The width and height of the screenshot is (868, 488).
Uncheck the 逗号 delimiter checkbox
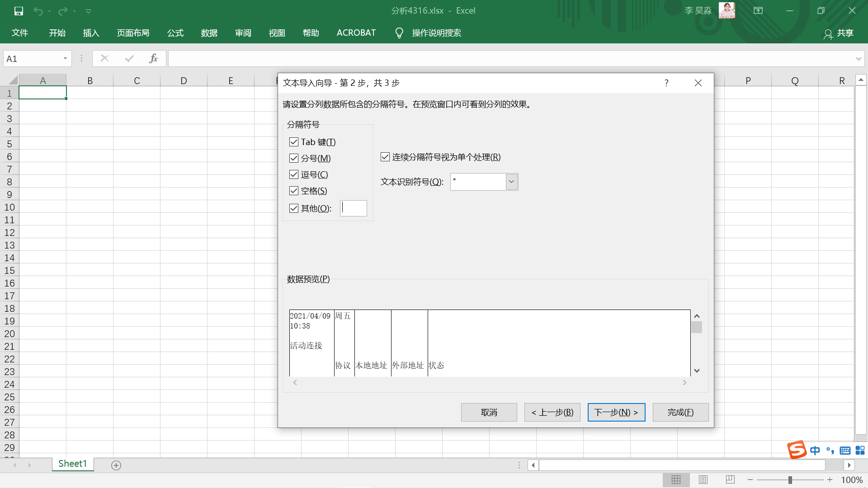pos(294,174)
